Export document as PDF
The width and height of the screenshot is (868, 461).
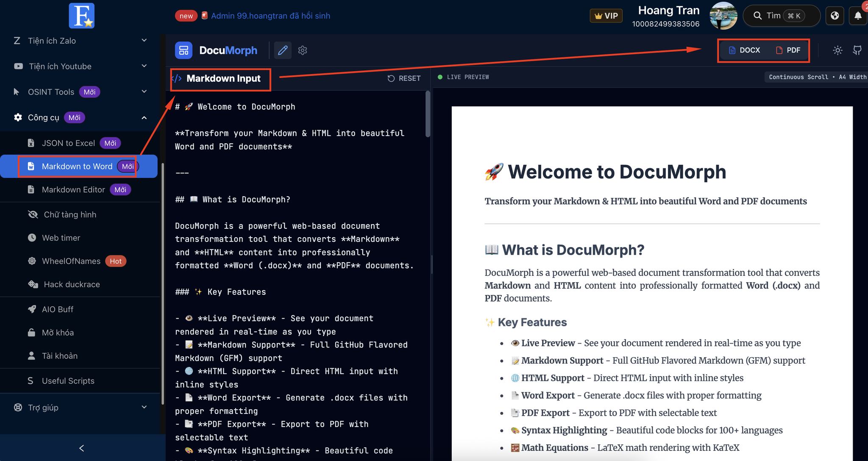coord(788,50)
